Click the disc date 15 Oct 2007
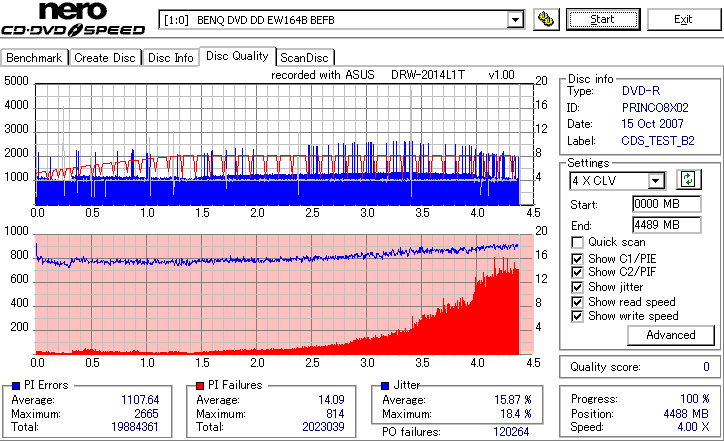Screen dimensions: 724x441 652,124
